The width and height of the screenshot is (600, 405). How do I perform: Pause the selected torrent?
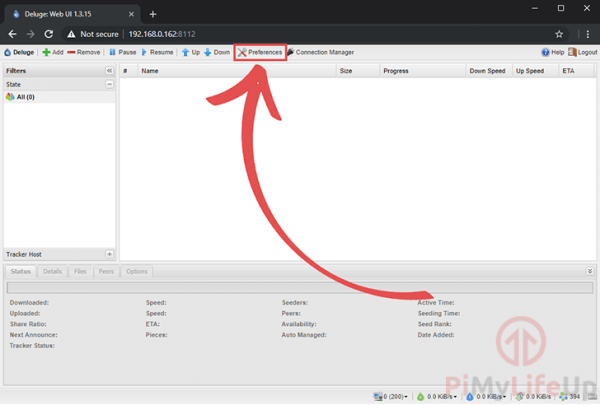[123, 52]
